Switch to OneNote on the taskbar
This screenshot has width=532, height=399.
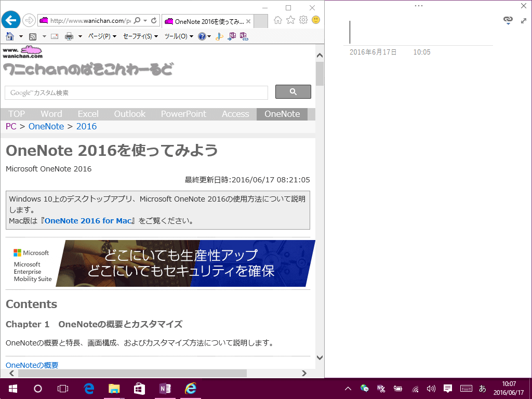[165, 389]
